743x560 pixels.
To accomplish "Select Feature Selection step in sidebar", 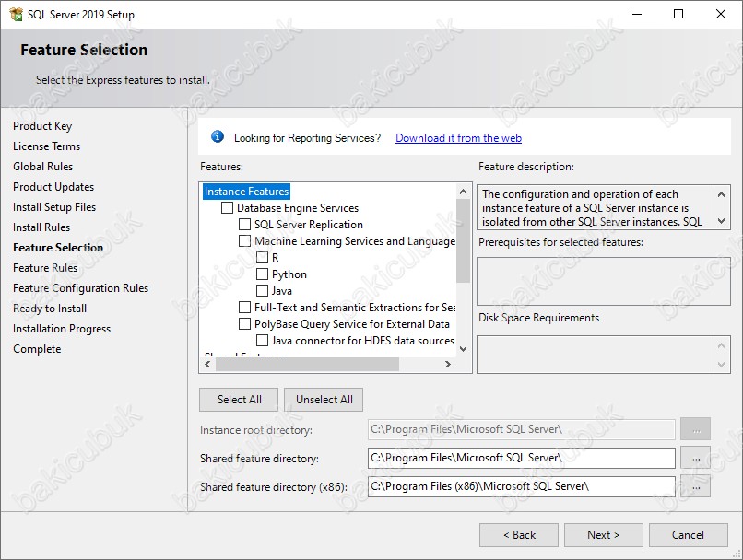I will 58,248.
